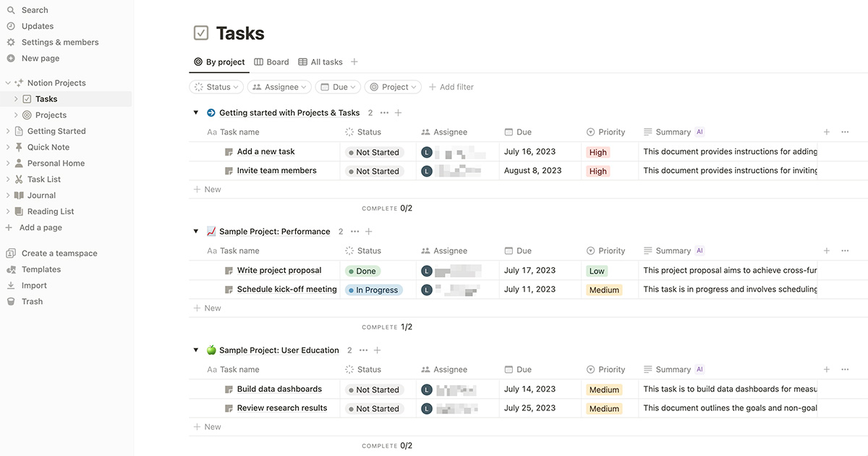Image resolution: width=868 pixels, height=456 pixels.
Task: Open the Updates clock icon
Action: (11, 26)
